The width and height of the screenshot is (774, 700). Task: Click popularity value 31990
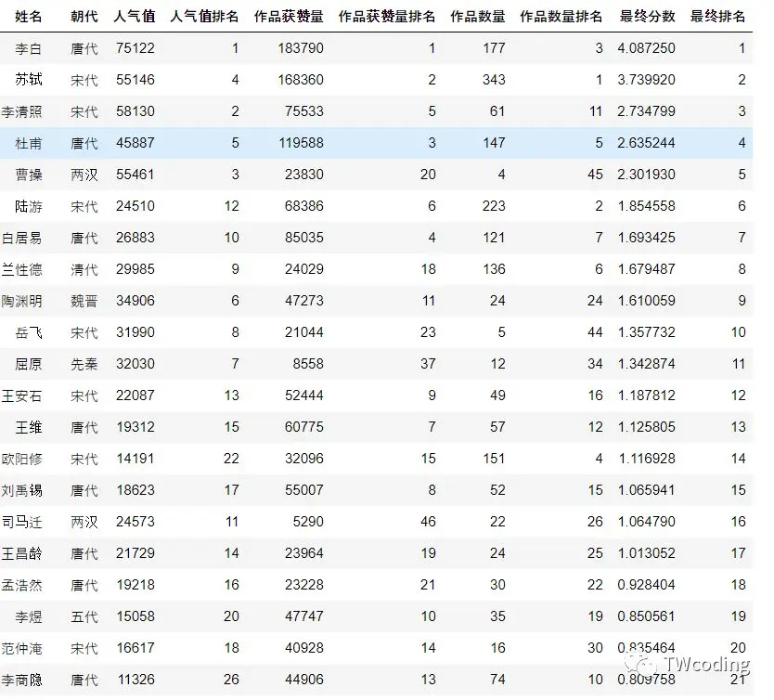point(135,332)
